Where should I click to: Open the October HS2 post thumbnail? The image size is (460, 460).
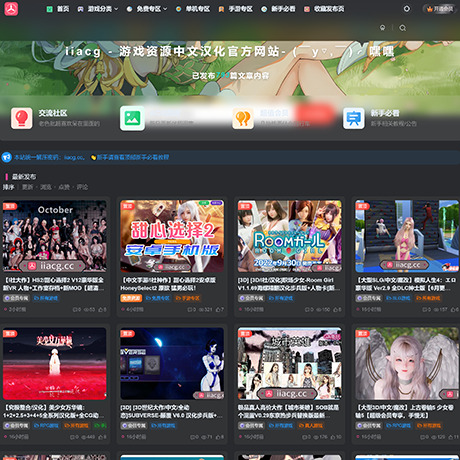point(55,236)
